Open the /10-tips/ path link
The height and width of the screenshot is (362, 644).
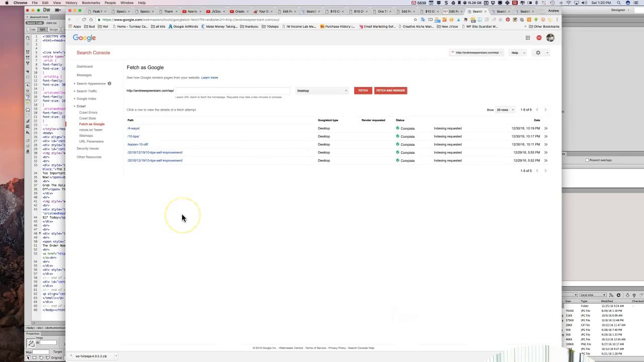point(133,136)
